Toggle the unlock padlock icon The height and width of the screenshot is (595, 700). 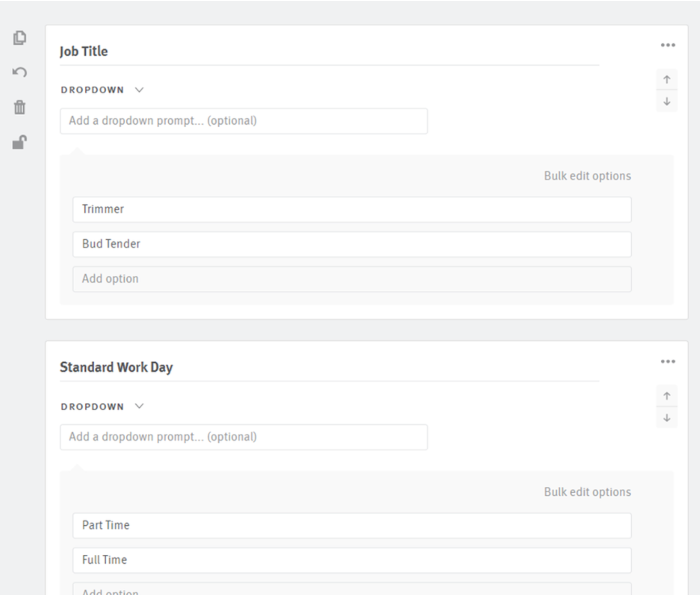20,142
